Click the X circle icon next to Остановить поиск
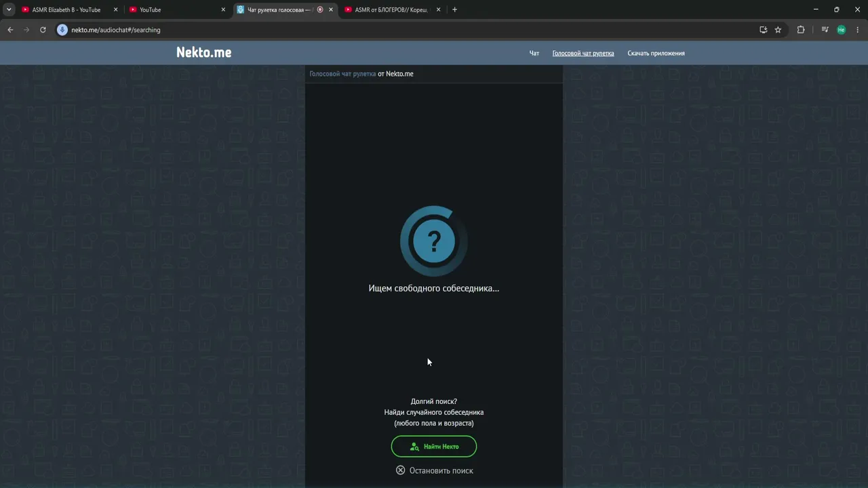Screen dimensions: 868x488 (x=401, y=470)
